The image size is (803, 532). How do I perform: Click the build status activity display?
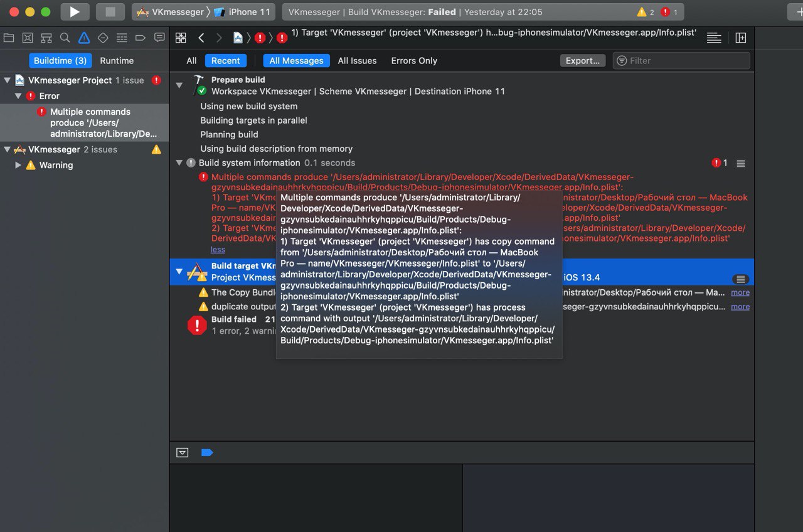[483, 12]
